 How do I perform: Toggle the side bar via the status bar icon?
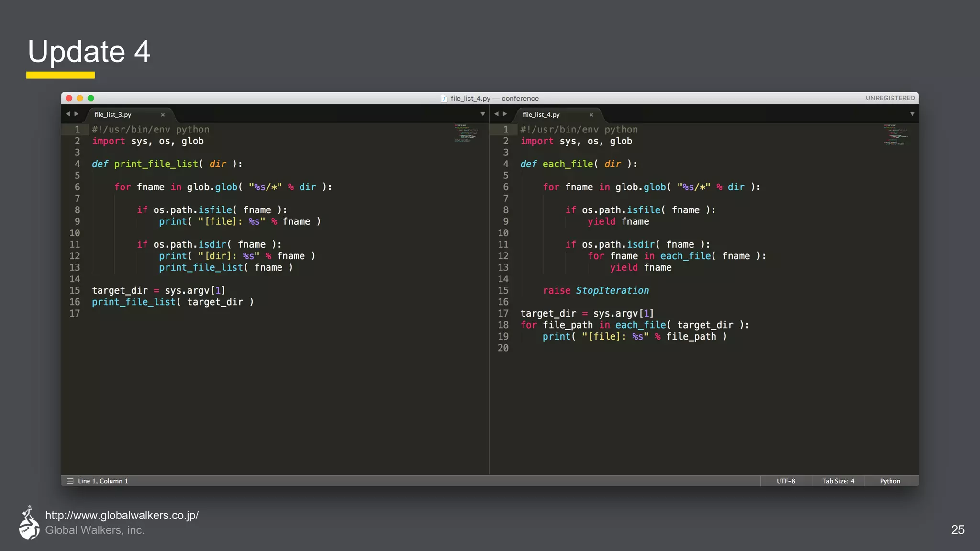coord(70,481)
